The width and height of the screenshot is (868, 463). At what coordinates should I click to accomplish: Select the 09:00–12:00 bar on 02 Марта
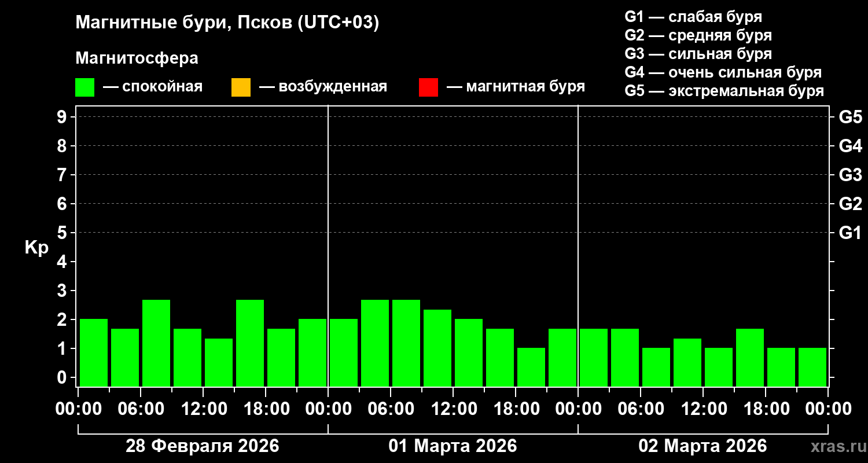coord(687,362)
